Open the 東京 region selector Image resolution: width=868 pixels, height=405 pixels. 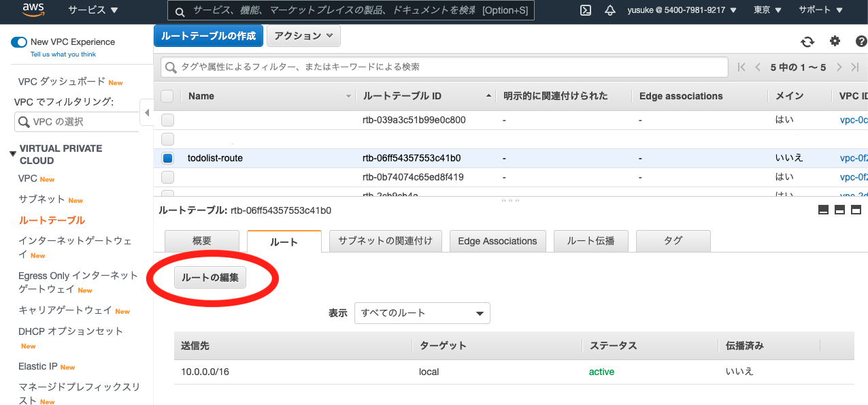tap(767, 10)
